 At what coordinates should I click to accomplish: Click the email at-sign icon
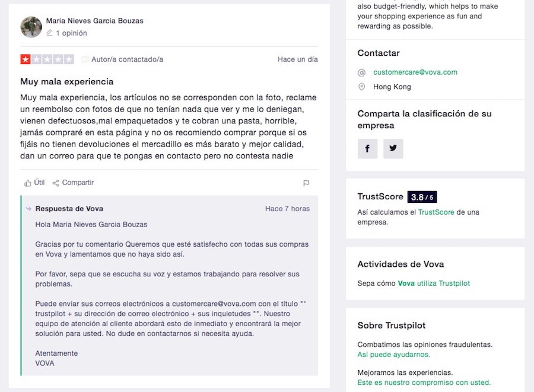pos(361,72)
